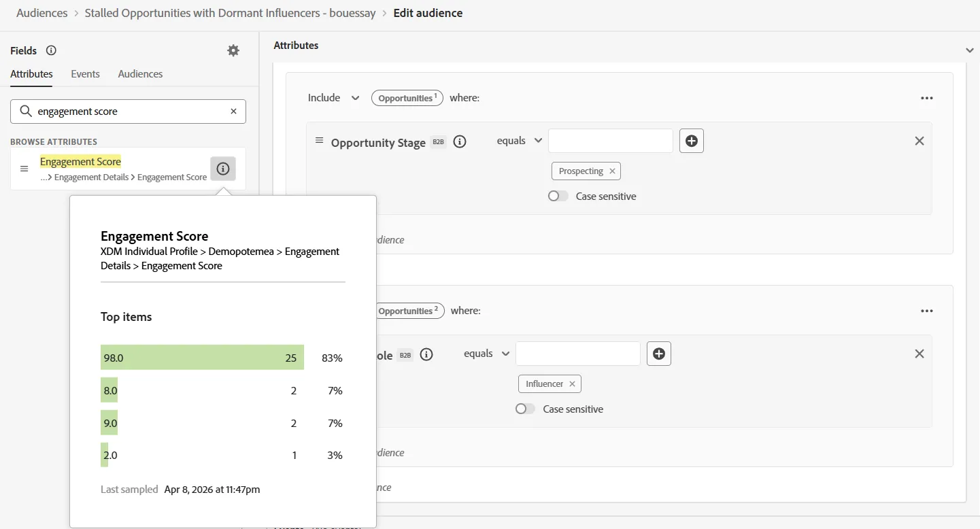Switch to the Attributes tab
Image resolution: width=980 pixels, height=529 pixels.
(x=31, y=74)
